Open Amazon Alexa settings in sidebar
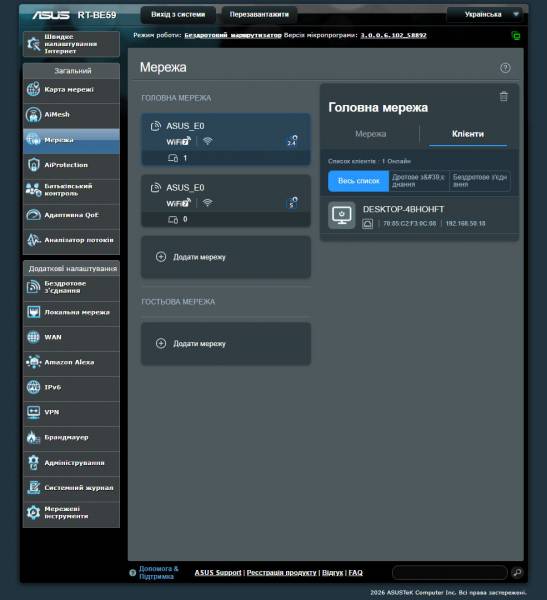The height and width of the screenshot is (600, 547). click(x=71, y=362)
